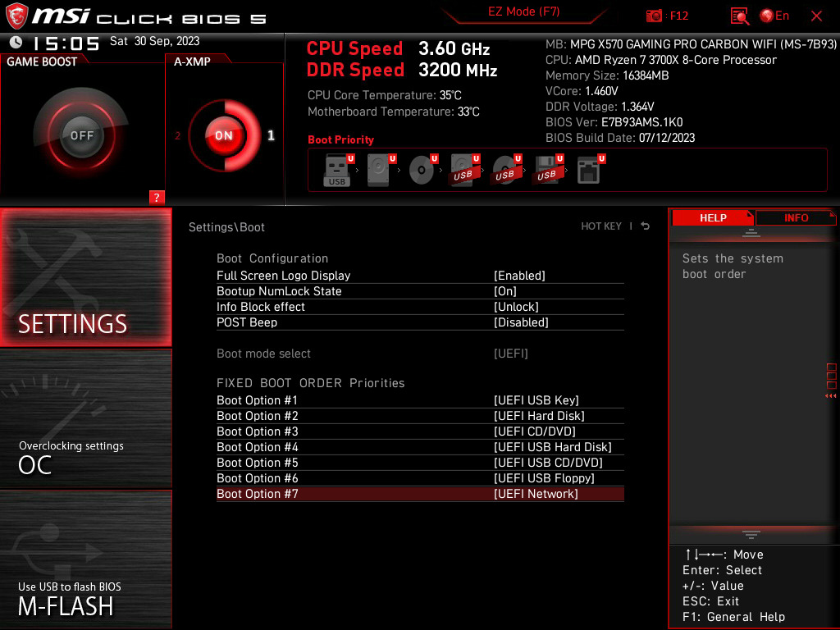Viewport: 840px width, 630px height.
Task: Click the date Sat 30 Sep, 2023
Action: point(154,41)
